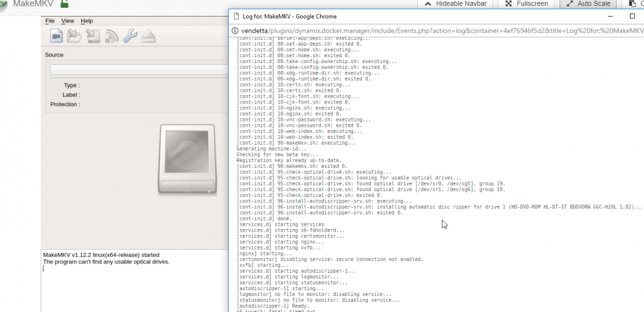Click the 'installing automatic disc ripper' log line
644x312 pixels.
click(x=440, y=207)
